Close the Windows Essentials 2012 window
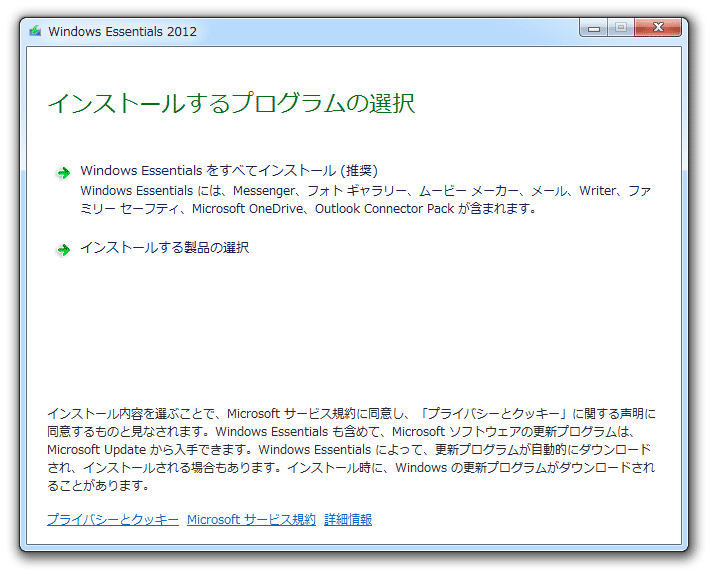710x574 pixels. (x=658, y=28)
